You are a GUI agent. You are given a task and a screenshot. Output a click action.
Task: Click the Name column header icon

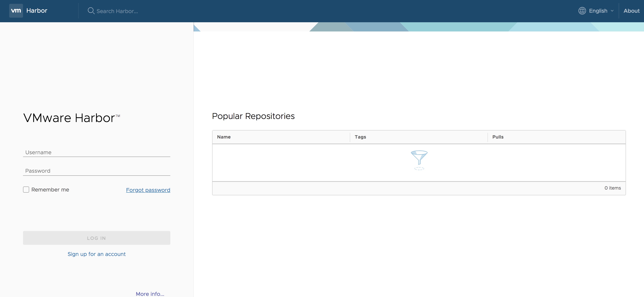[224, 137]
